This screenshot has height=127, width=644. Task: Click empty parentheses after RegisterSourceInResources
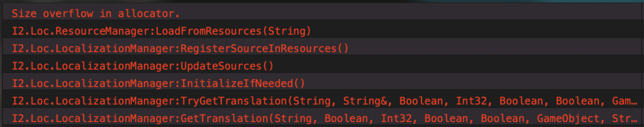(342, 48)
